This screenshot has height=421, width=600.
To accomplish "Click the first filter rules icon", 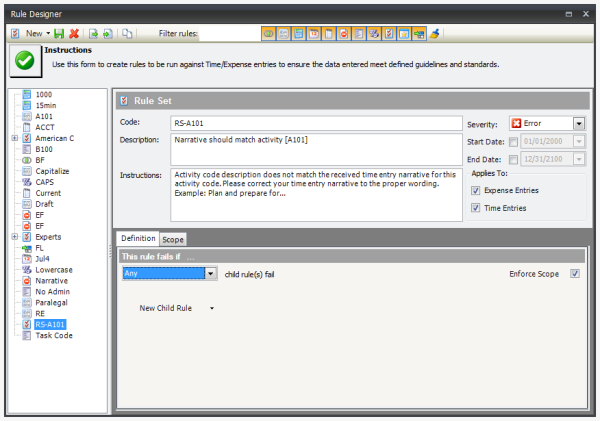I will pyautogui.click(x=268, y=33).
